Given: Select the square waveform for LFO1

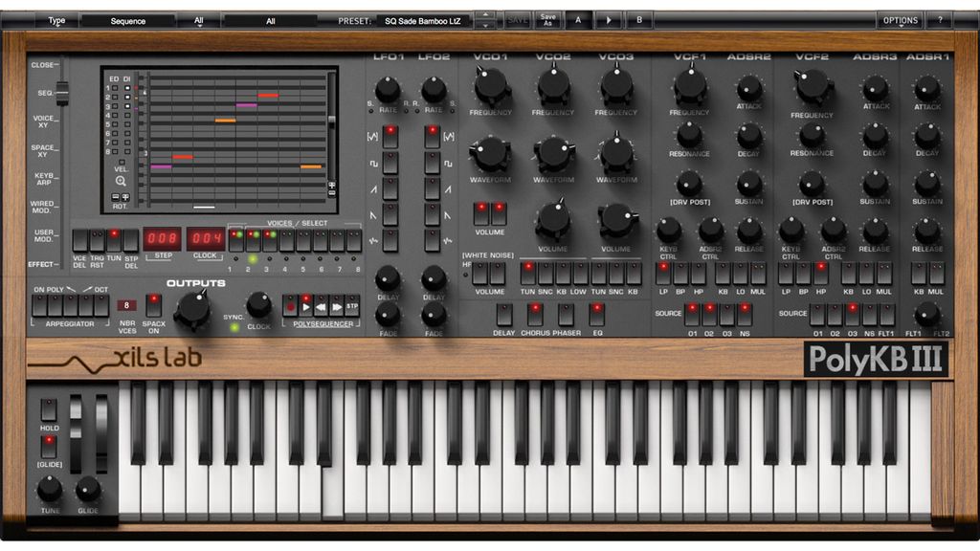Looking at the screenshot, I should pyautogui.click(x=389, y=161).
